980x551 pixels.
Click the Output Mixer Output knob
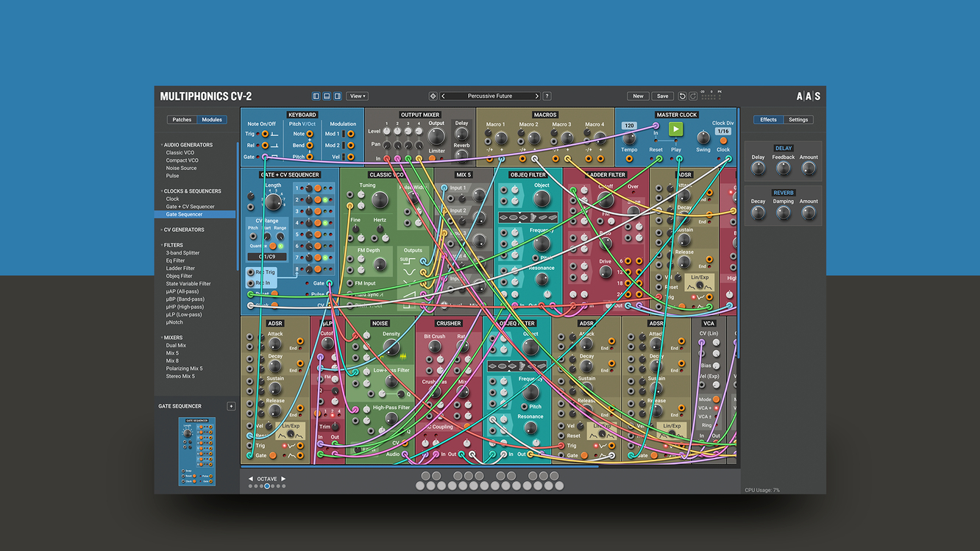tap(436, 136)
